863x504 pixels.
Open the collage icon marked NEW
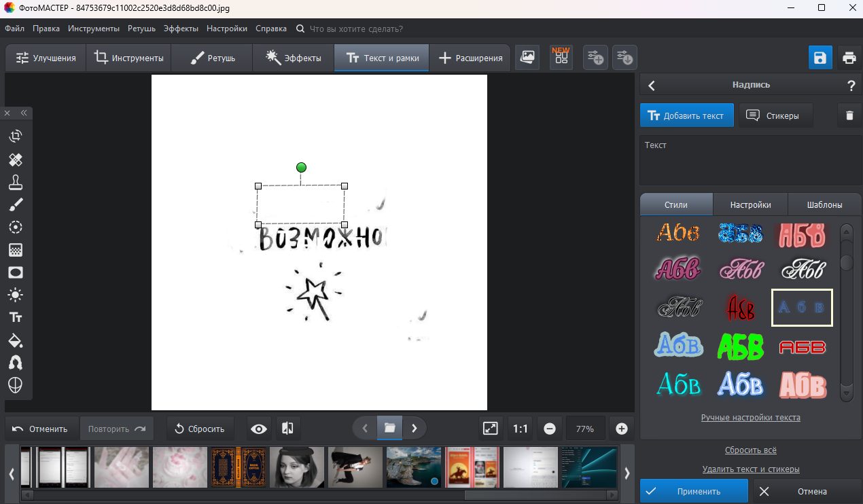pyautogui.click(x=561, y=57)
